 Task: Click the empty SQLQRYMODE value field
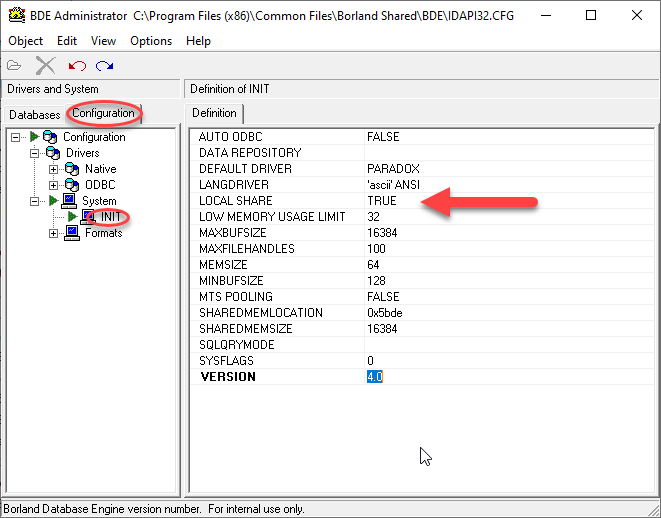pos(509,345)
